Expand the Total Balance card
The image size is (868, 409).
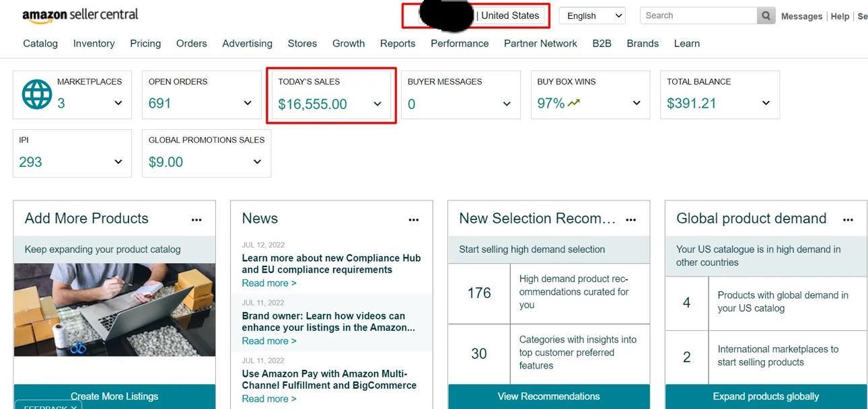(x=766, y=103)
